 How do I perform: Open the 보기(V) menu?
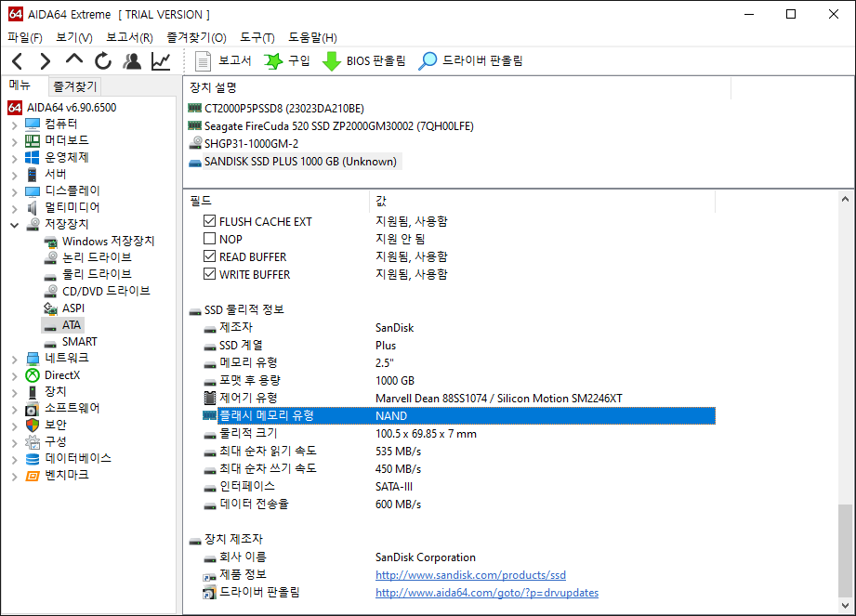(74, 38)
